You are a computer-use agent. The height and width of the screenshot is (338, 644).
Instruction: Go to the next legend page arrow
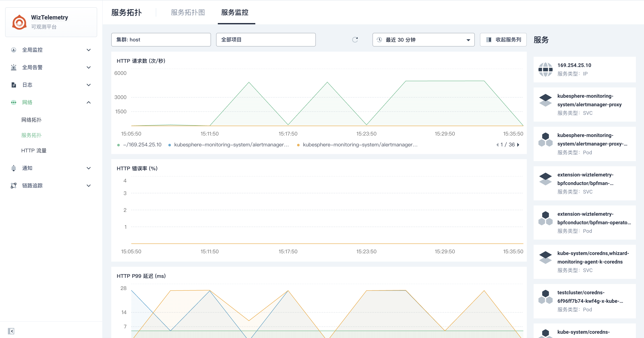pyautogui.click(x=518, y=145)
